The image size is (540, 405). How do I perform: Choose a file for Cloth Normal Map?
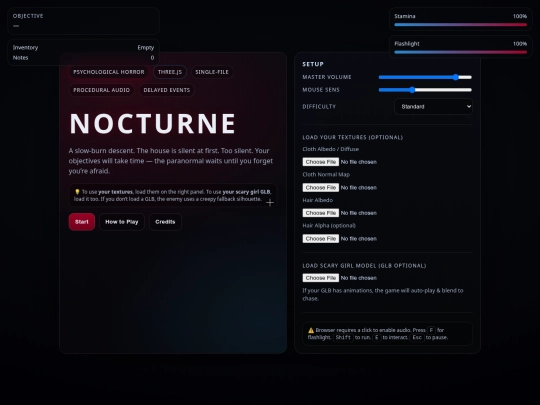click(x=321, y=187)
